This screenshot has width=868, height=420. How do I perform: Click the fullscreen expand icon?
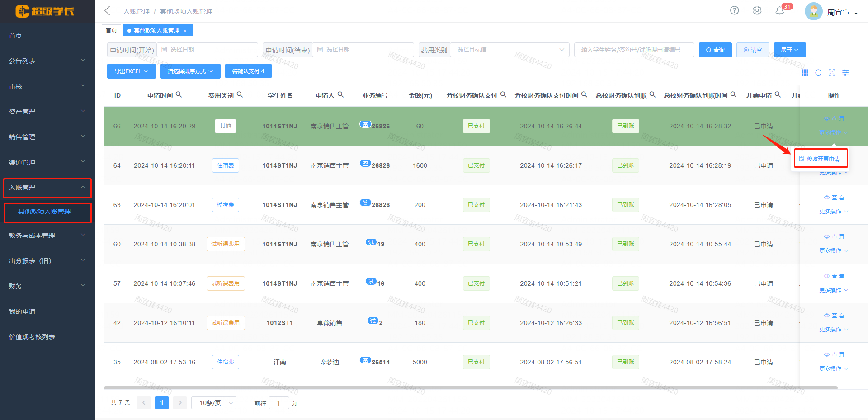pyautogui.click(x=832, y=72)
